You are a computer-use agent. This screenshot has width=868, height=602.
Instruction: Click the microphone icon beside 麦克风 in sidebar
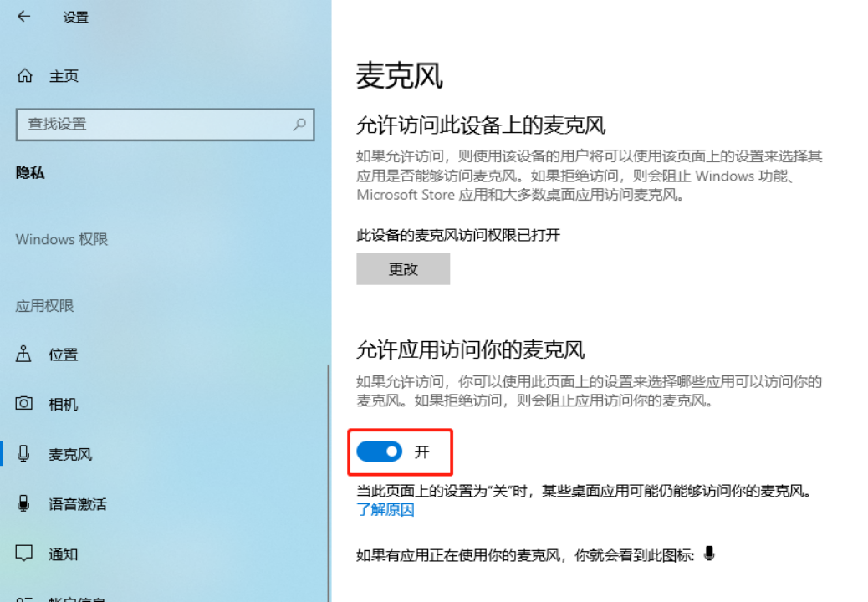pyautogui.click(x=23, y=453)
